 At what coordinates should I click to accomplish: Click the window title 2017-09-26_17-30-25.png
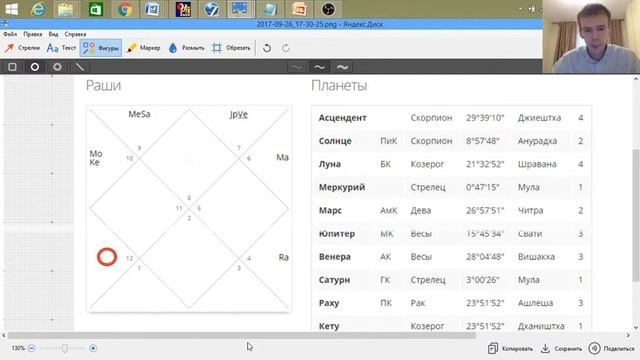coord(297,24)
